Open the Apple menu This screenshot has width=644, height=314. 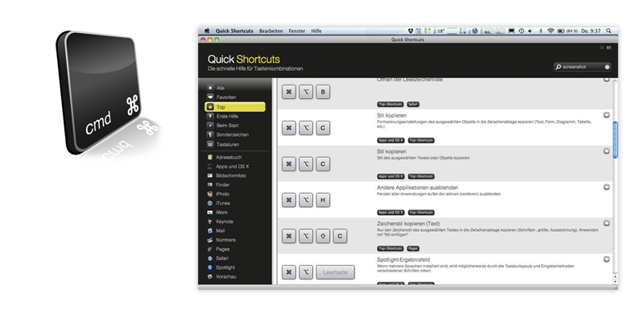point(207,31)
